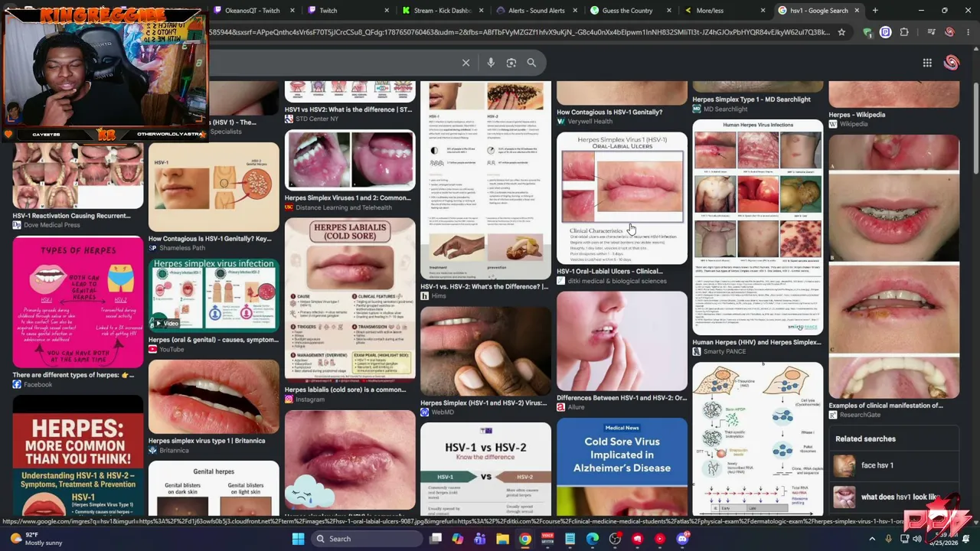Open 'Herpes simplex virus type 1 | Britannica' link
The width and height of the screenshot is (980, 551).
coord(207,441)
